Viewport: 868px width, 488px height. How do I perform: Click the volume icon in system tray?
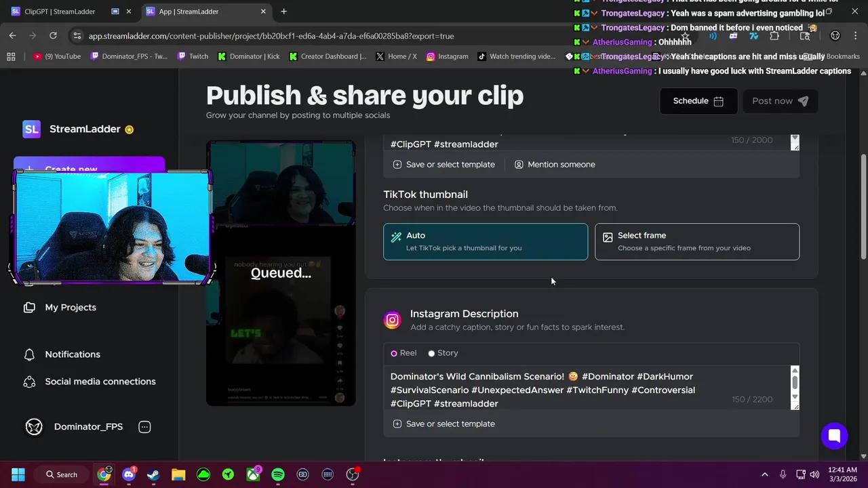814,474
